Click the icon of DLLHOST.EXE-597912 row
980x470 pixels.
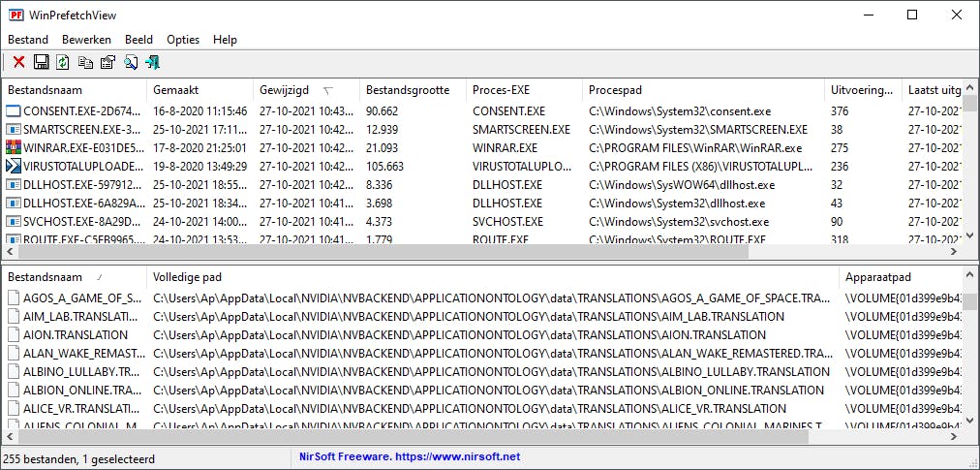pyautogui.click(x=14, y=185)
